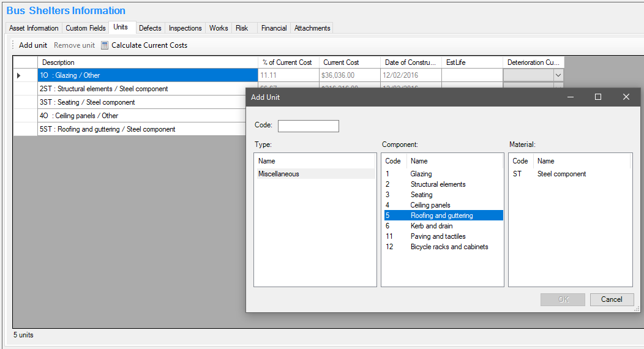Screen dimensions: 644x349
Task: Click into the Code input field
Action: [308, 126]
